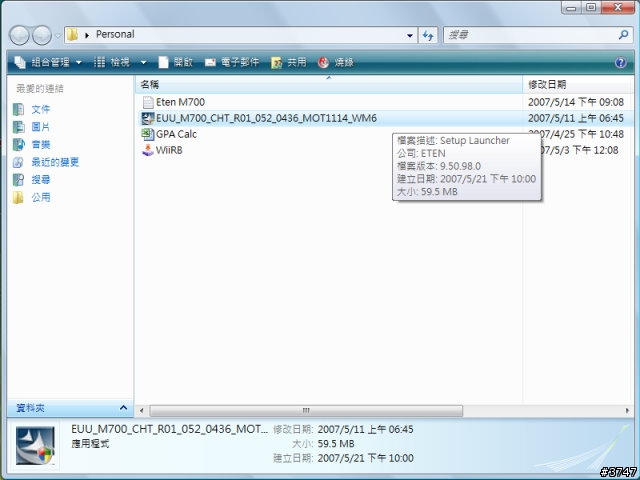Click the EUU_M700 installer file icon
The image size is (640, 480).
[148, 118]
